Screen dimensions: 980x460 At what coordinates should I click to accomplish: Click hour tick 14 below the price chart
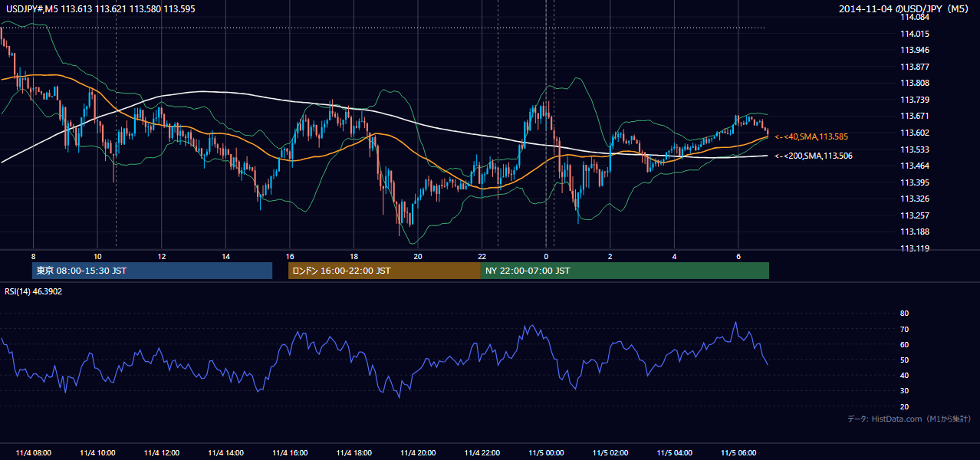(x=225, y=256)
